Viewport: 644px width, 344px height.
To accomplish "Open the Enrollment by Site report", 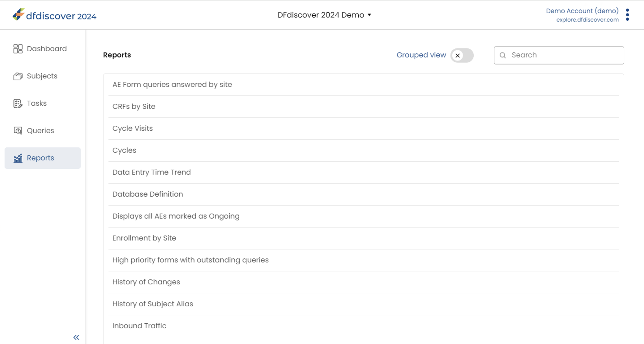I will click(x=363, y=238).
